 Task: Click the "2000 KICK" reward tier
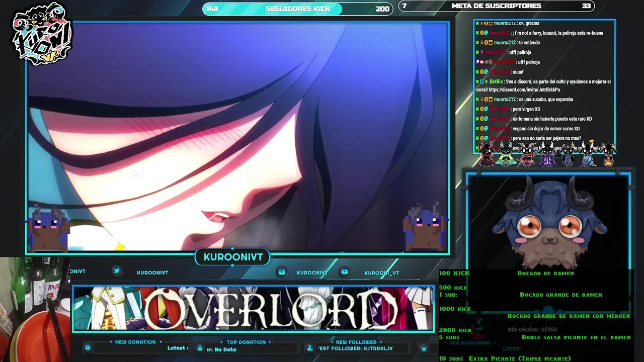point(455,330)
